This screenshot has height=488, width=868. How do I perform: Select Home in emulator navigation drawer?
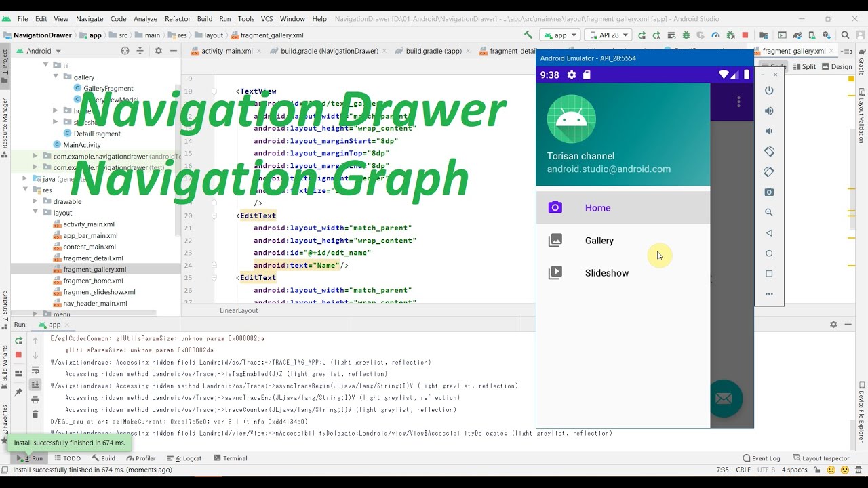pos(623,207)
